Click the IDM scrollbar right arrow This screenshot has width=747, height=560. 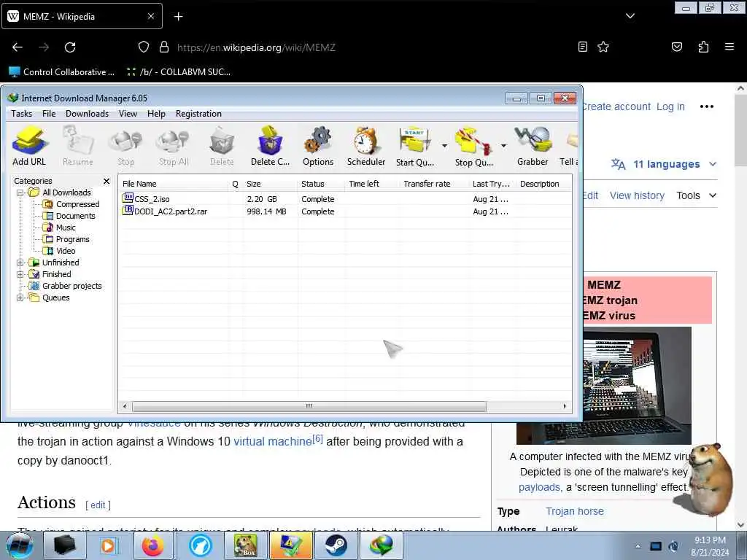(x=565, y=406)
